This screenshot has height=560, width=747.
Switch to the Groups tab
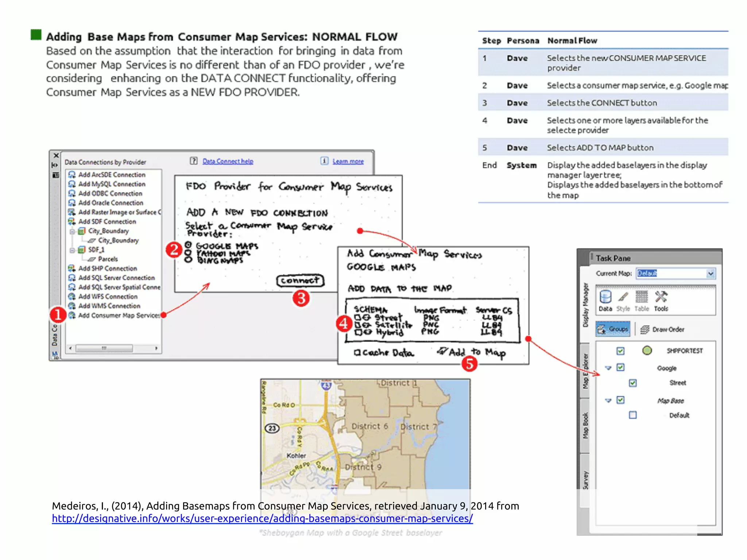613,329
